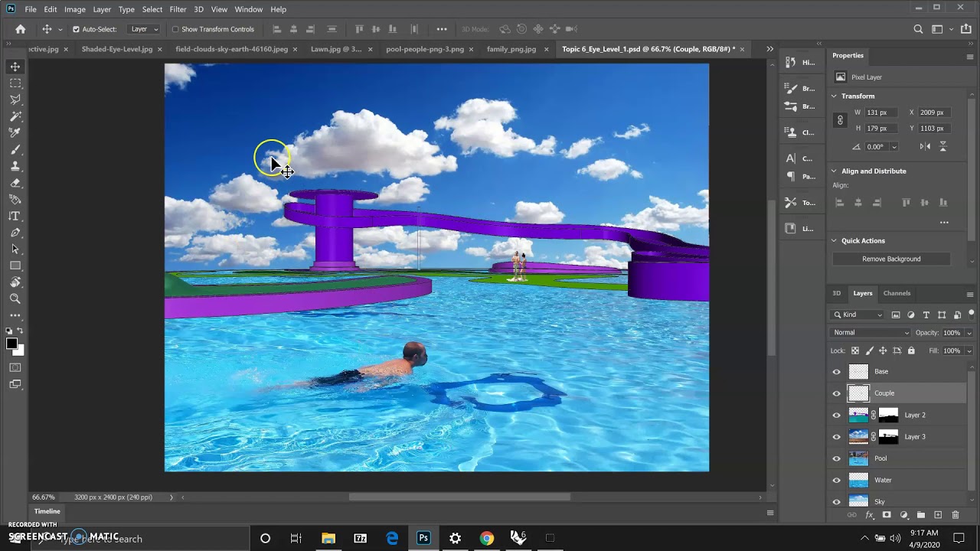Open the Layer menu
Screen dimensions: 980x551
pyautogui.click(x=102, y=9)
